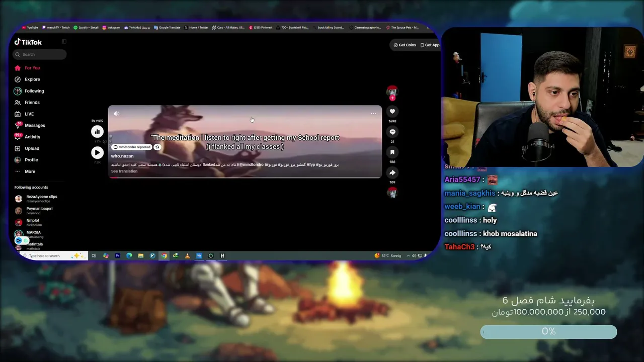Open the who.nazan creator profile
644x362 pixels.
(x=122, y=156)
